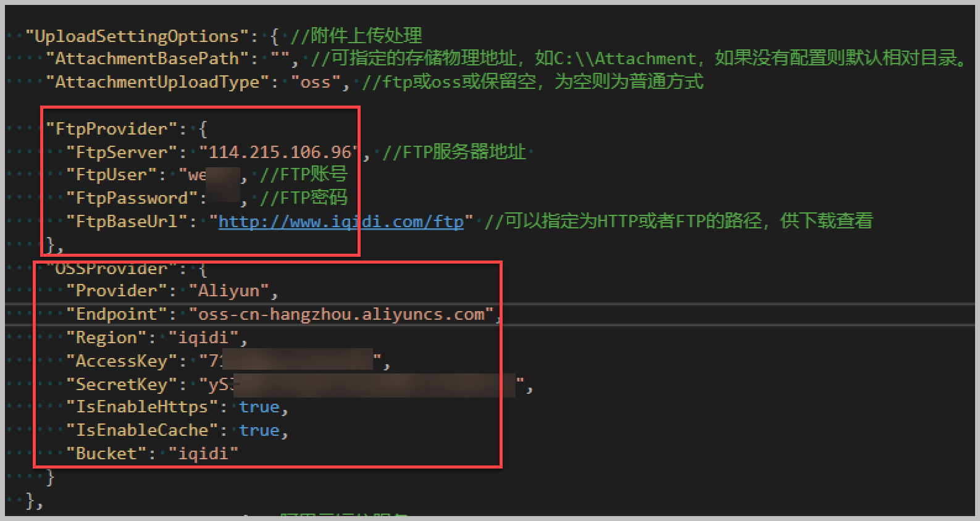The height and width of the screenshot is (521, 980).
Task: Click the "FtpUser" key
Action: (x=111, y=175)
